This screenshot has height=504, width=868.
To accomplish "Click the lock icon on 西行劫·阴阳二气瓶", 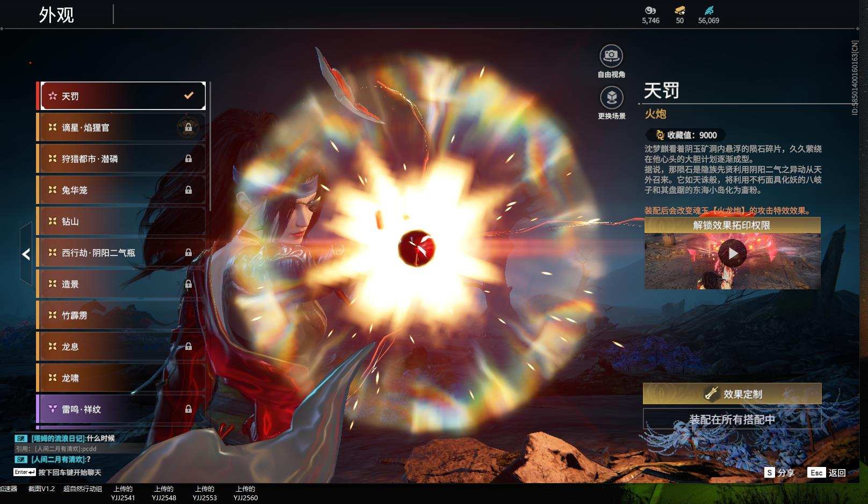I will 189,252.
